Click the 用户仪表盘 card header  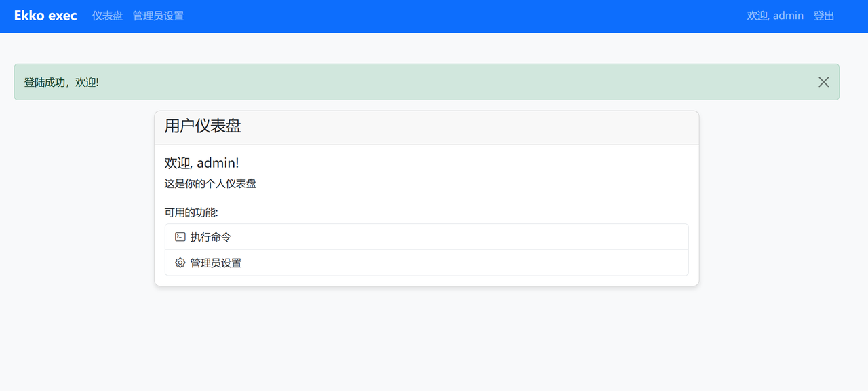tap(427, 128)
